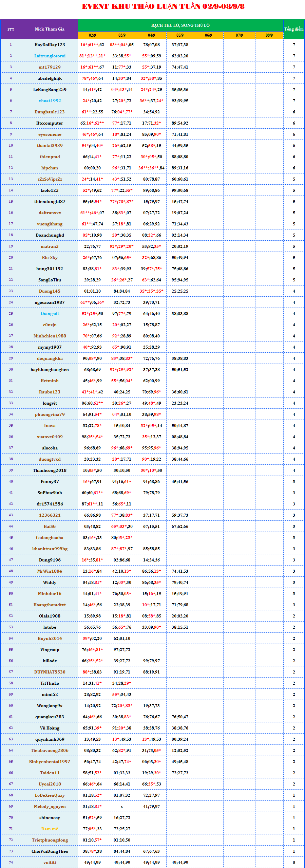This screenshot has height=868, width=305.
Task: Click the Binhyenbentoi1997 nickname
Action: pyautogui.click(x=50, y=761)
